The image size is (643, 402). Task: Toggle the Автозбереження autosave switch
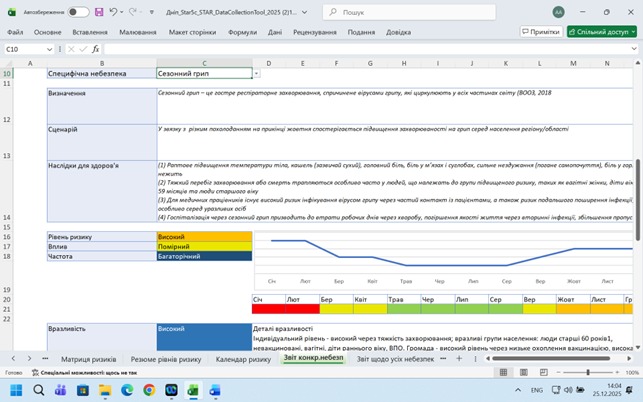click(x=77, y=13)
